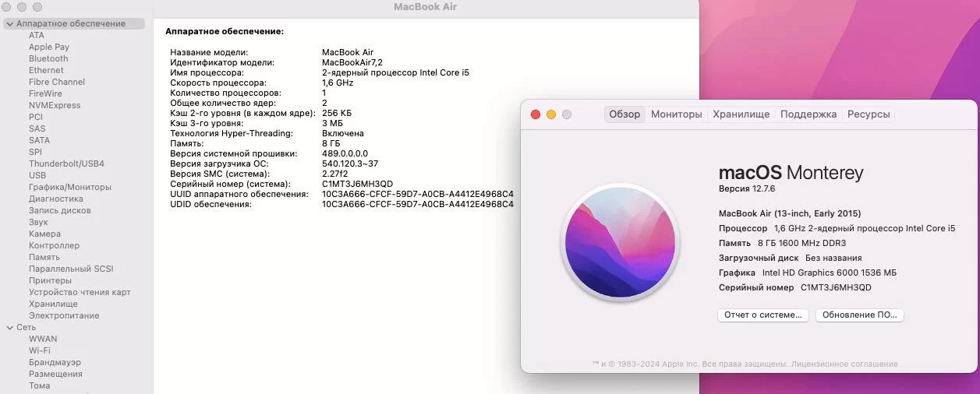Collapse the Аппаратное обеспечение section
The width and height of the screenshot is (980, 394).
point(9,24)
